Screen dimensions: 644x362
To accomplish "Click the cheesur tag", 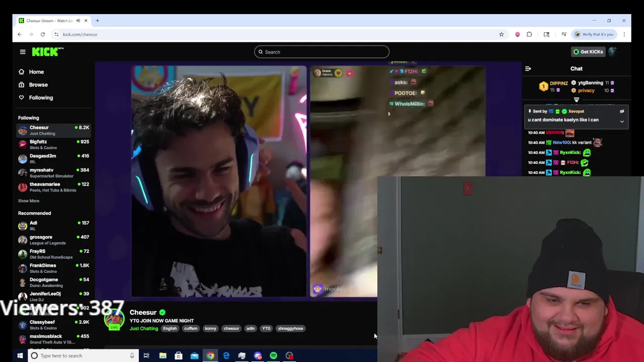I will click(x=231, y=329).
